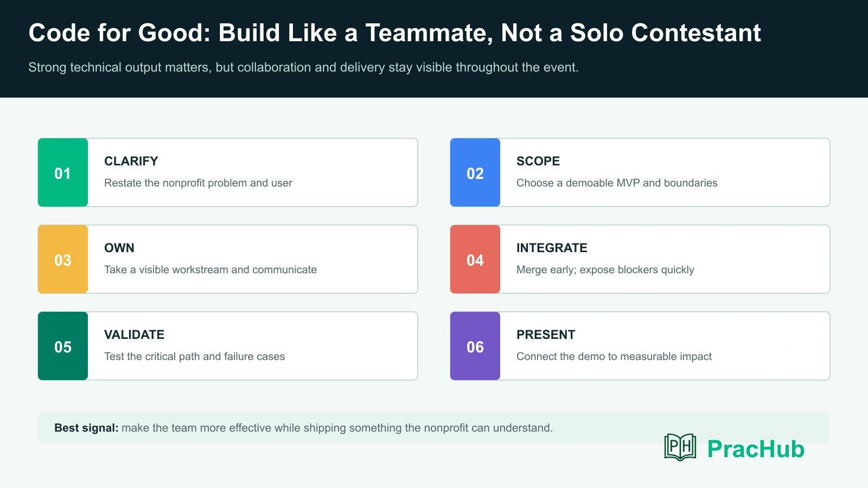Click the subtitle about strong technical output
868x488 pixels.
click(x=303, y=67)
